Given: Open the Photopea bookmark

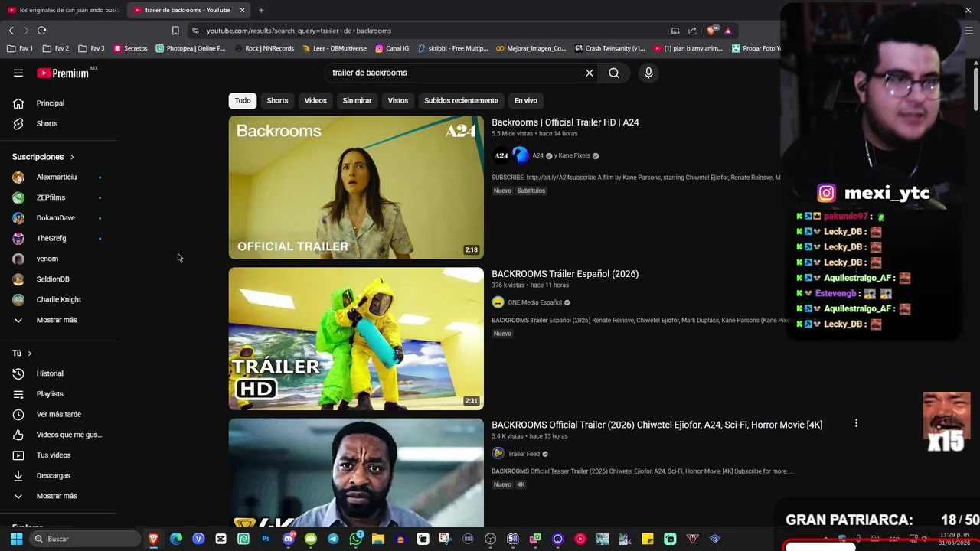Looking at the screenshot, I should click(x=191, y=48).
